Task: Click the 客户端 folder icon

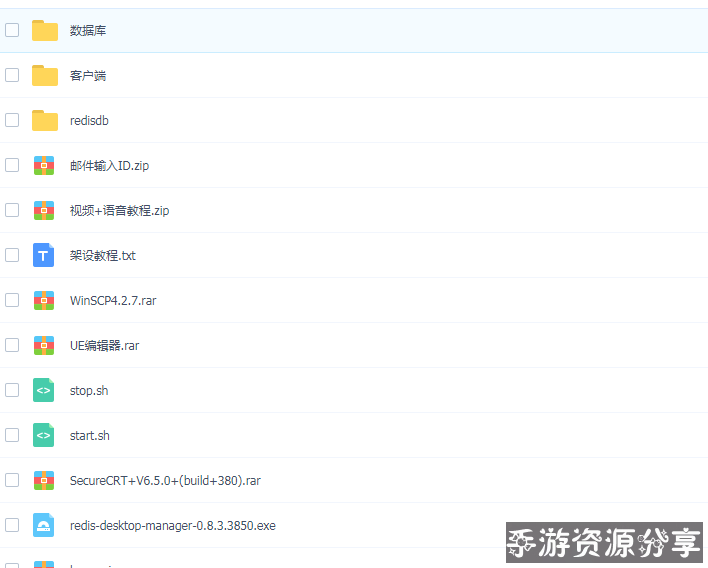Action: [44, 75]
